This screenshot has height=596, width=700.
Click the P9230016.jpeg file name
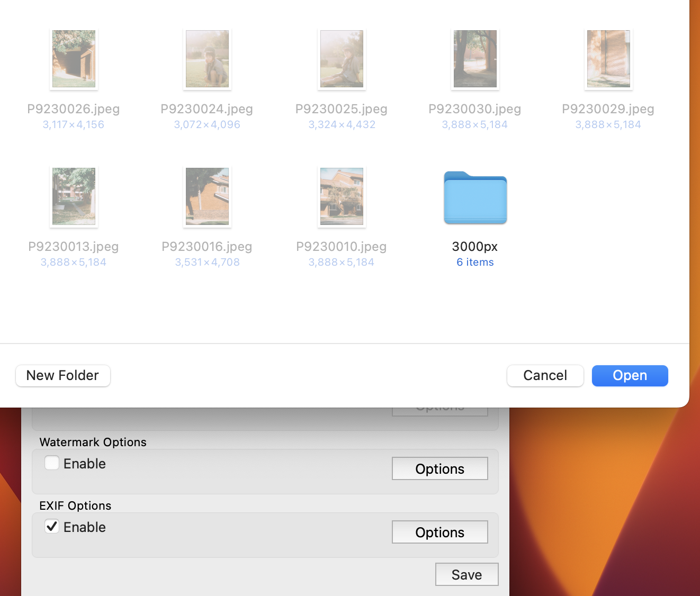pos(207,247)
